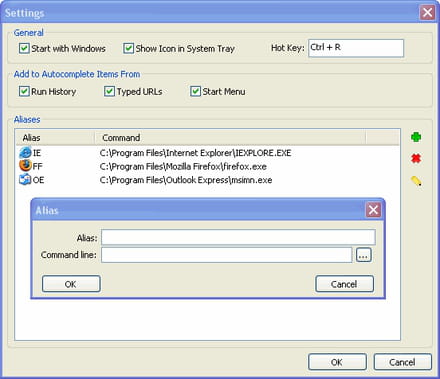Click the OE alias name
This screenshot has width=440, height=379.
coord(38,180)
